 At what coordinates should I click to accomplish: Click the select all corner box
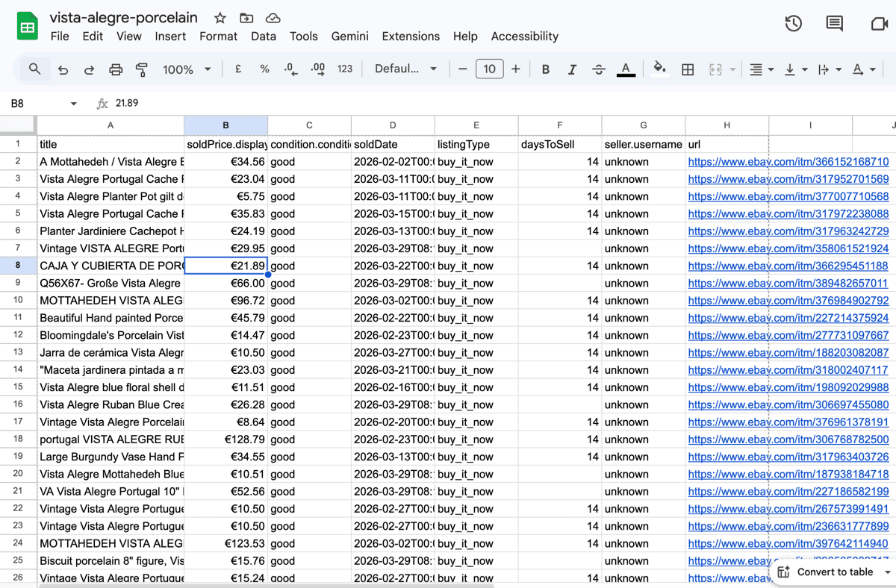[x=18, y=125]
